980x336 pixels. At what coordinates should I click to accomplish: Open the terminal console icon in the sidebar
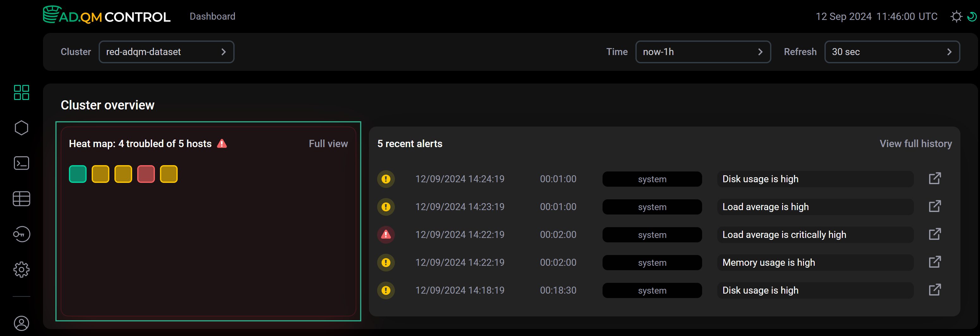click(x=21, y=163)
